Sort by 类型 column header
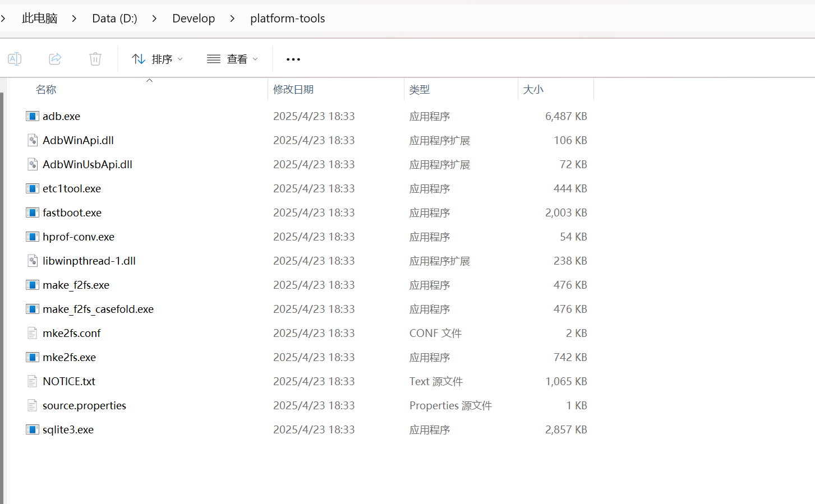815x504 pixels. coord(420,90)
